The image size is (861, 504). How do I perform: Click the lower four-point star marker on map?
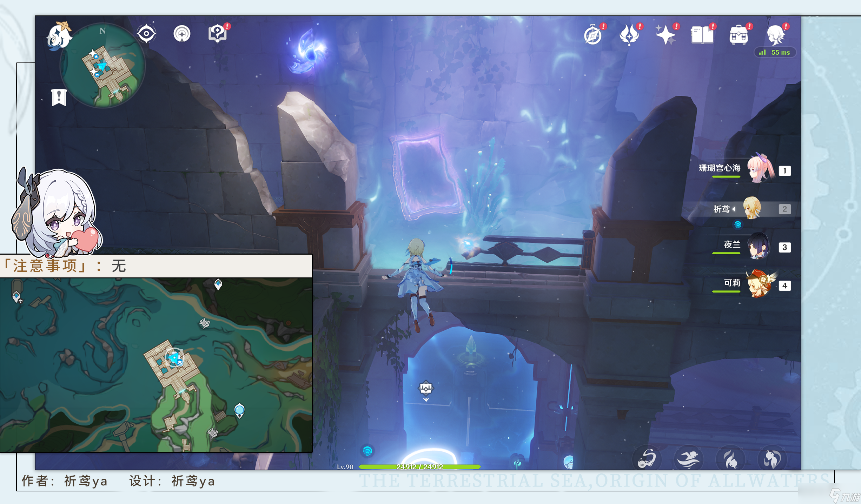click(213, 433)
